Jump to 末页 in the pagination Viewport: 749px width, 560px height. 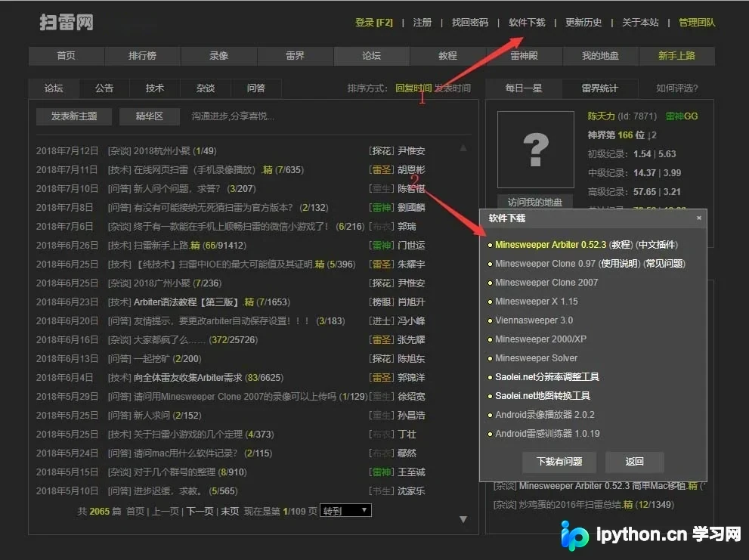click(x=230, y=512)
